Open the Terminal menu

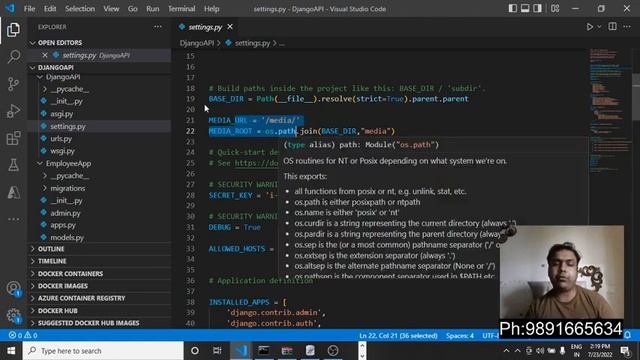click(182, 9)
